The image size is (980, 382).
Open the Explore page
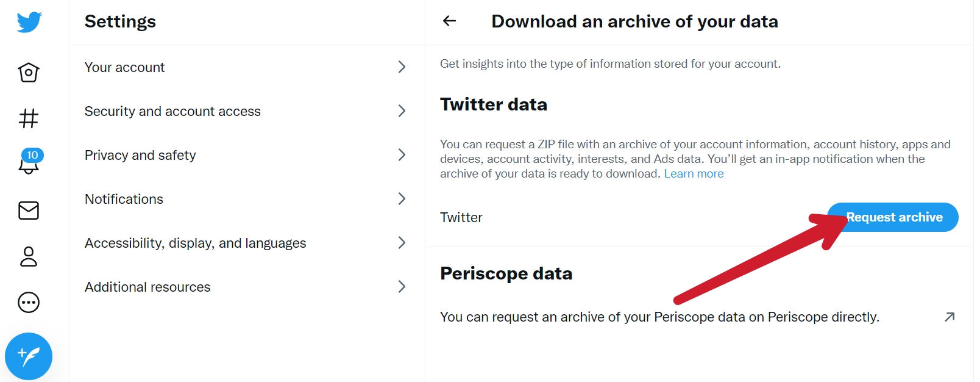tap(27, 119)
